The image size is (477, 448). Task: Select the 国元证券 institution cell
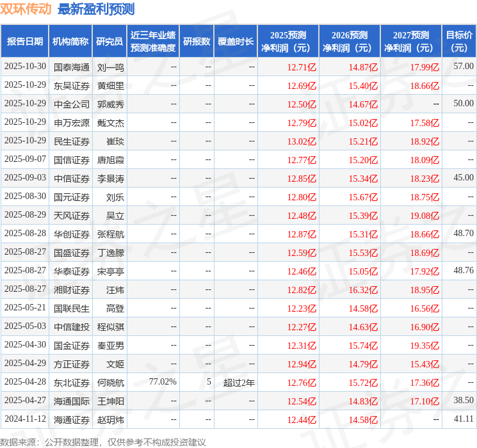click(x=72, y=197)
